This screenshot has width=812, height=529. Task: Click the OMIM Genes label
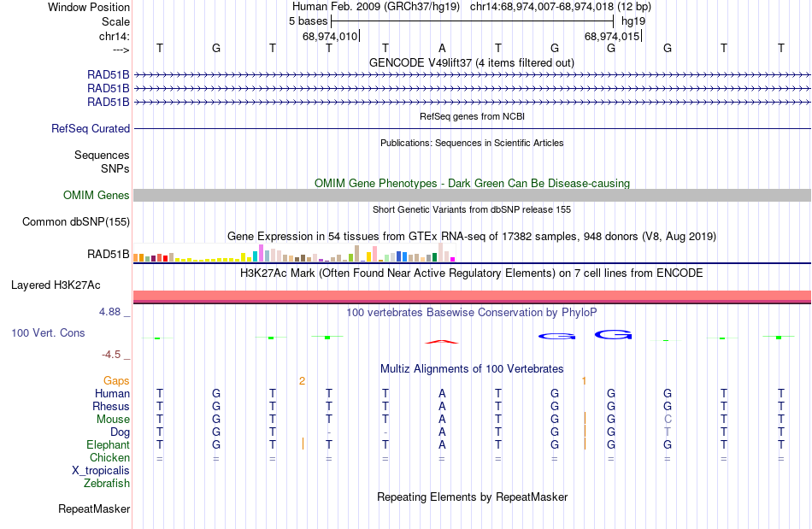pos(96,195)
